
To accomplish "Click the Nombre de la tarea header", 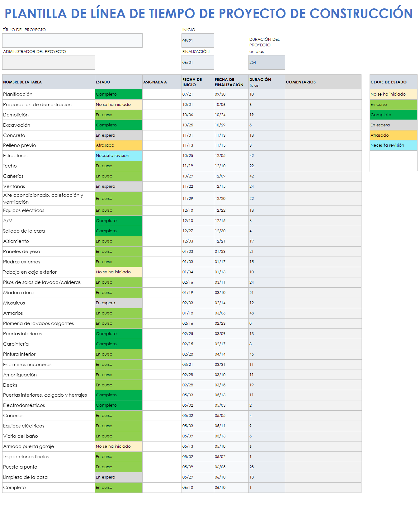I will pyautogui.click(x=49, y=82).
